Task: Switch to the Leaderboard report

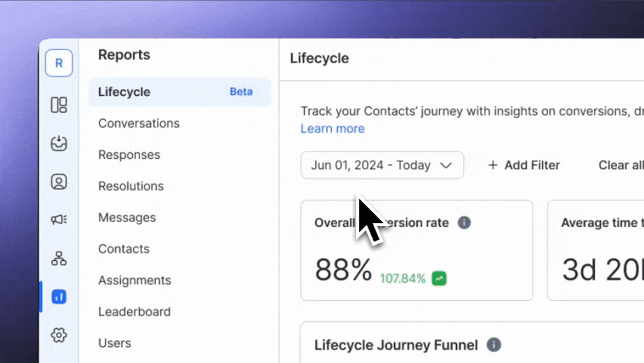Action: tap(135, 312)
